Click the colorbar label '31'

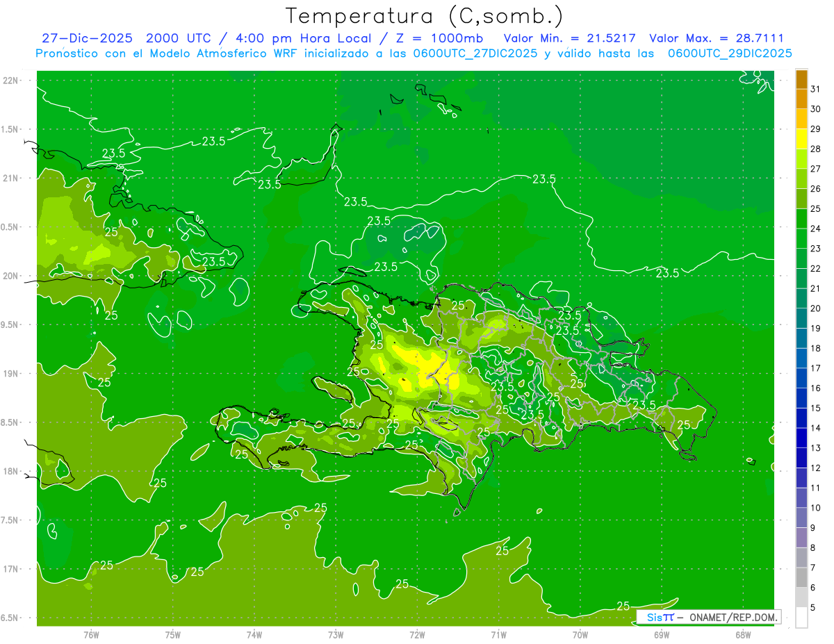pos(816,89)
